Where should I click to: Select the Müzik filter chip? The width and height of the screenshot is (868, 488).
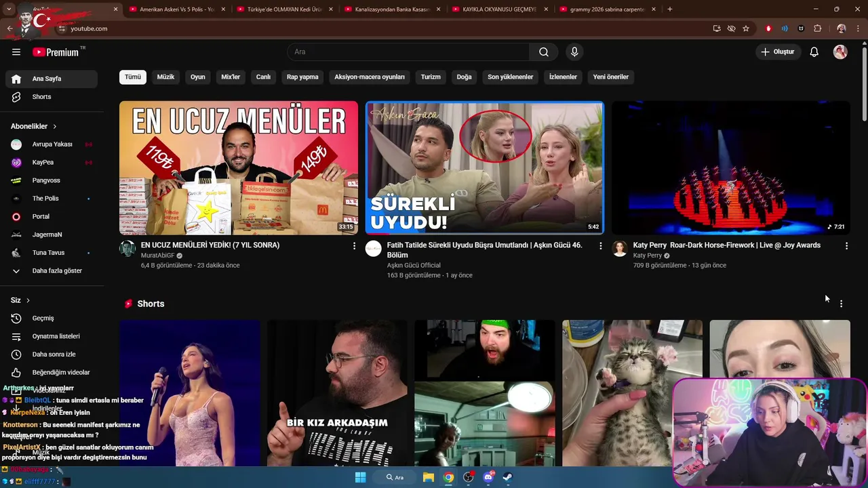[165, 77]
